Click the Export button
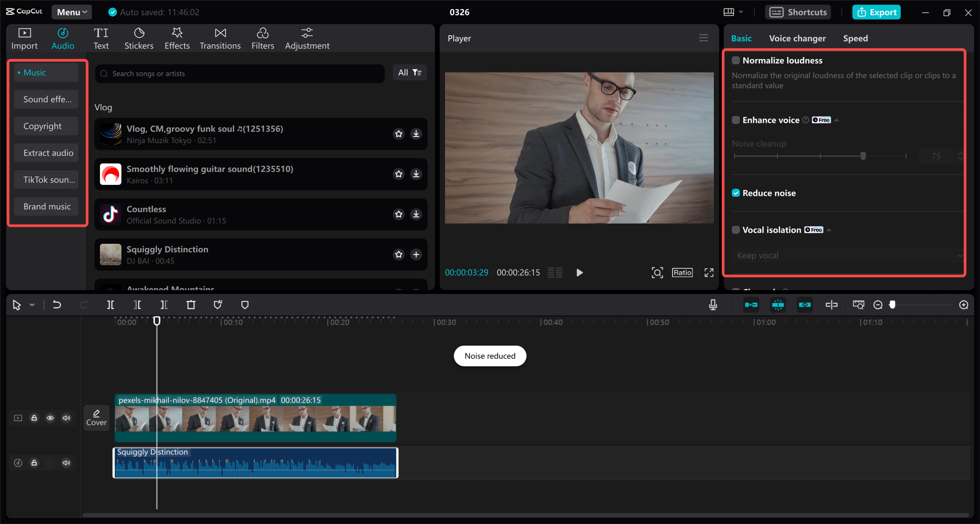 pos(876,12)
